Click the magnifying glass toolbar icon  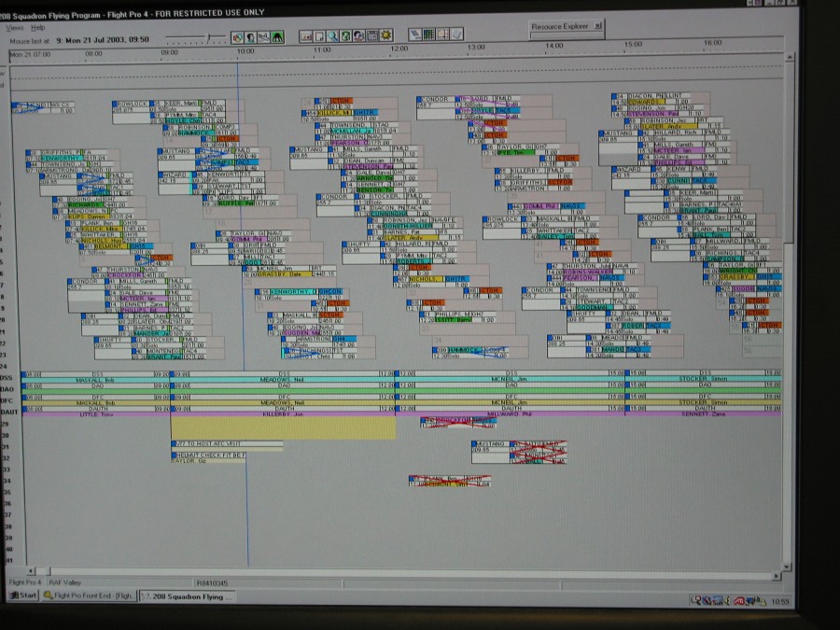coord(332,35)
